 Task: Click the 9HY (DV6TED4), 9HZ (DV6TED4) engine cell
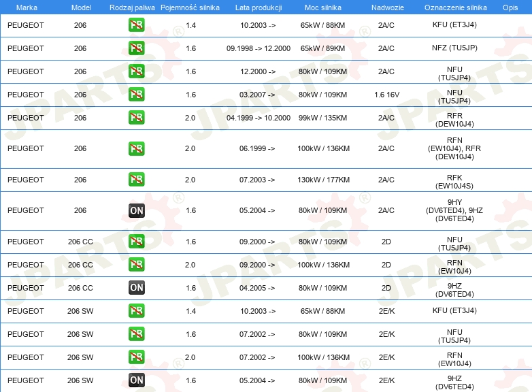coord(454,210)
